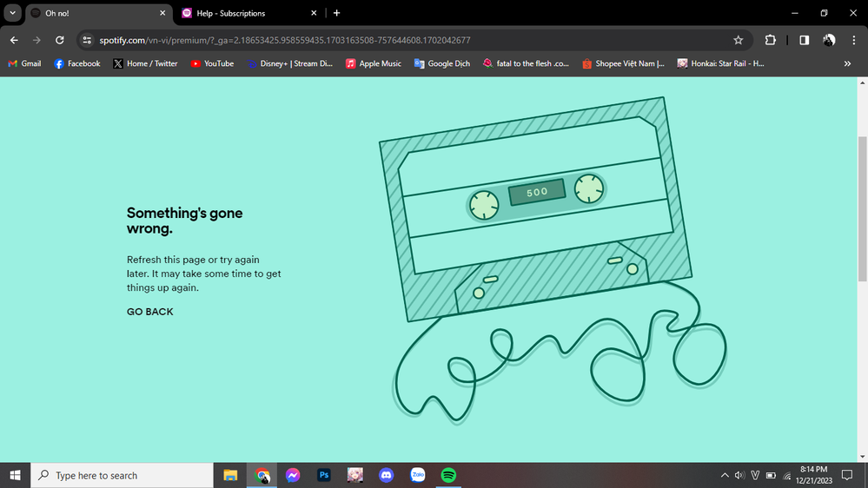Open the taskbar clock and date
Viewport: 868px width, 488px height.
pyautogui.click(x=813, y=475)
